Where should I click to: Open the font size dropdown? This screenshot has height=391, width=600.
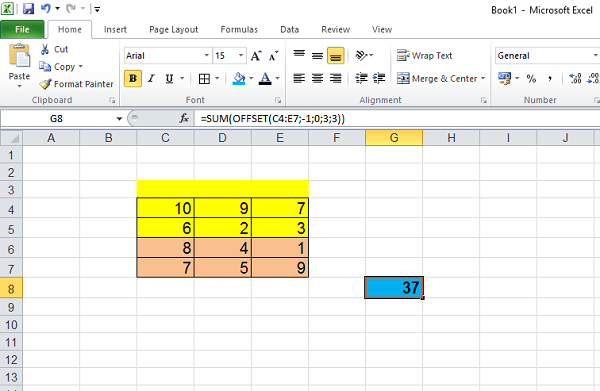click(241, 55)
